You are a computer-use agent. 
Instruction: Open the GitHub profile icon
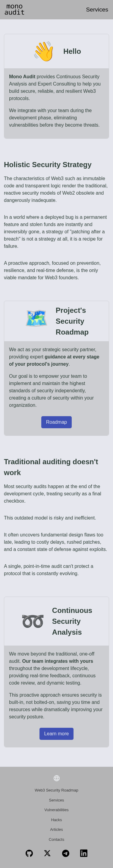[29, 853]
